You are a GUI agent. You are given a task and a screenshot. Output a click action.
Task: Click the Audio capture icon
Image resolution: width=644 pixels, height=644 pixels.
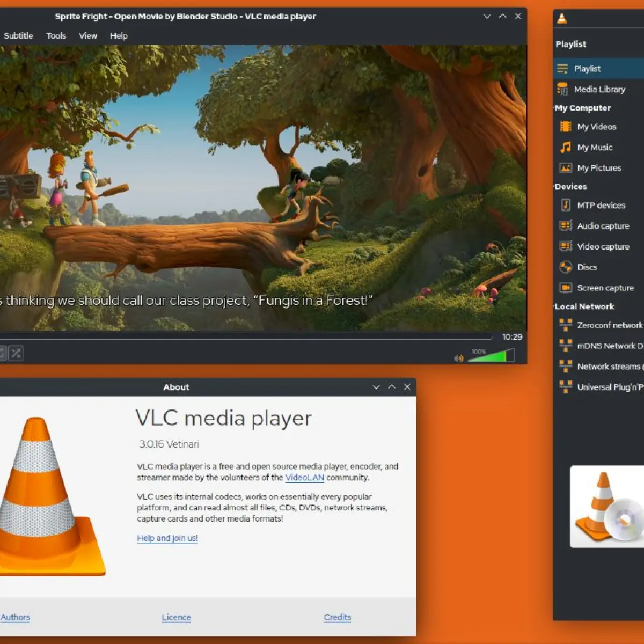(x=566, y=225)
